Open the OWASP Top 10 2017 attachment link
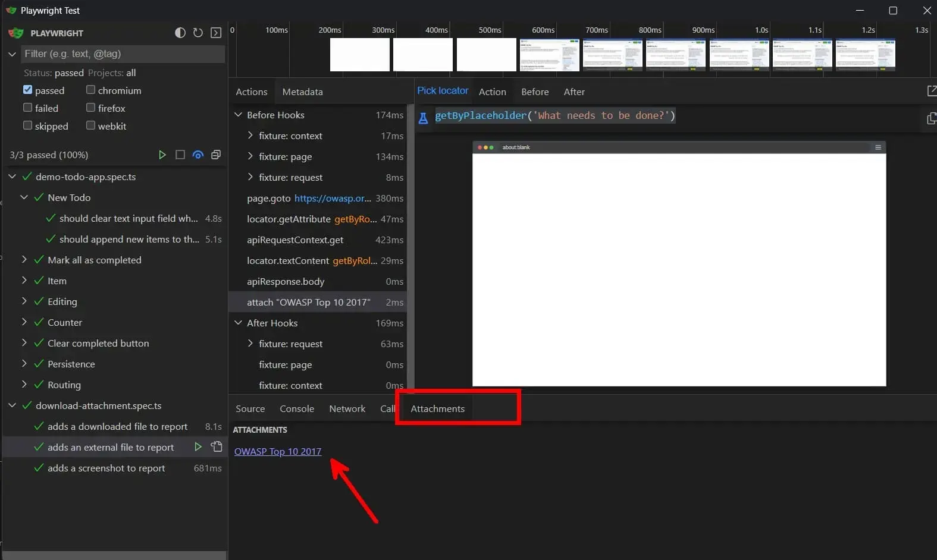The width and height of the screenshot is (937, 560). click(x=278, y=451)
